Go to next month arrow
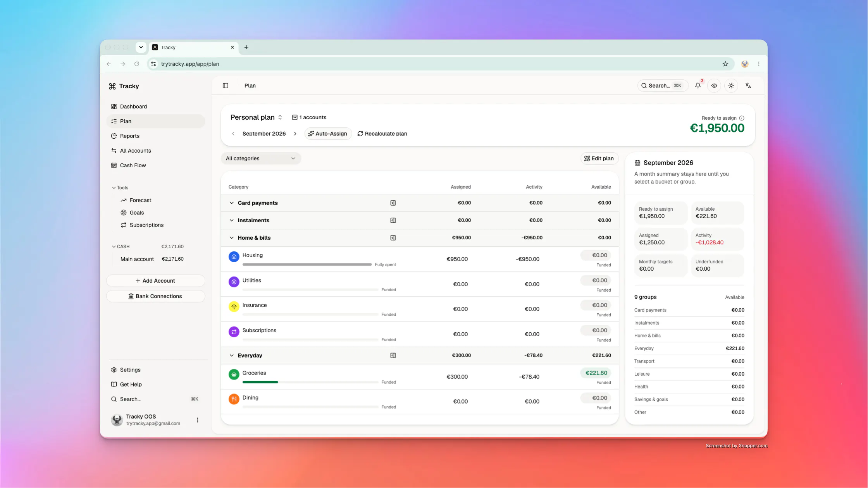The image size is (868, 488). click(x=295, y=134)
